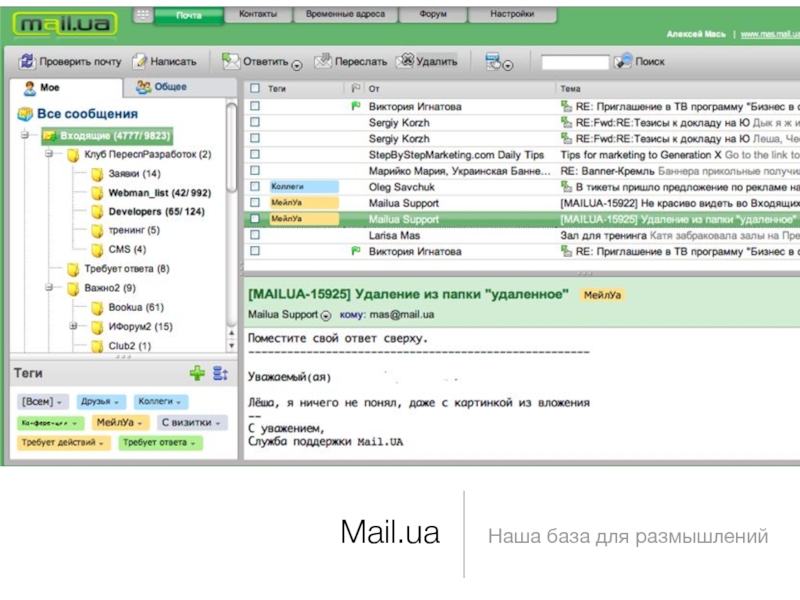This screenshot has height=600, width=800.
Task: Collapse the Входящие folder tree
Action: (24, 135)
